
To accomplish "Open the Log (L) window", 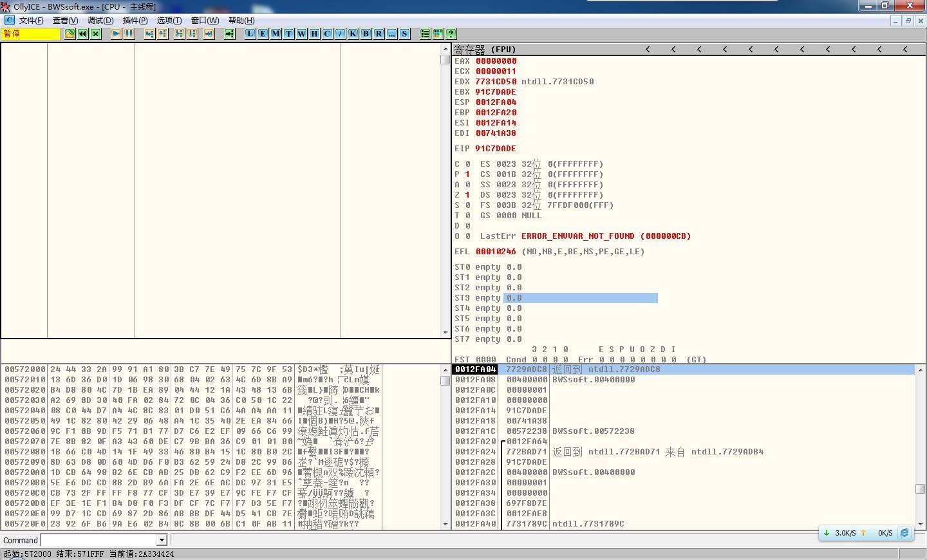I will click(x=250, y=34).
